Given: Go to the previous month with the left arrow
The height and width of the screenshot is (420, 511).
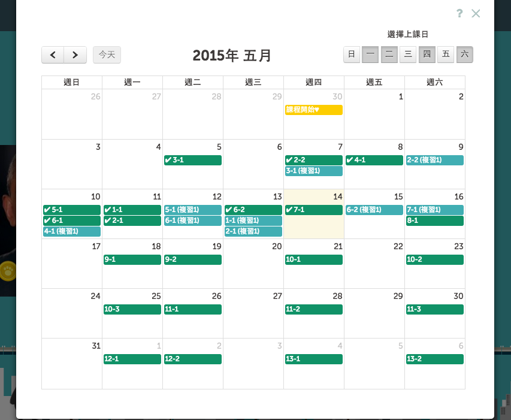Looking at the screenshot, I should pos(52,55).
